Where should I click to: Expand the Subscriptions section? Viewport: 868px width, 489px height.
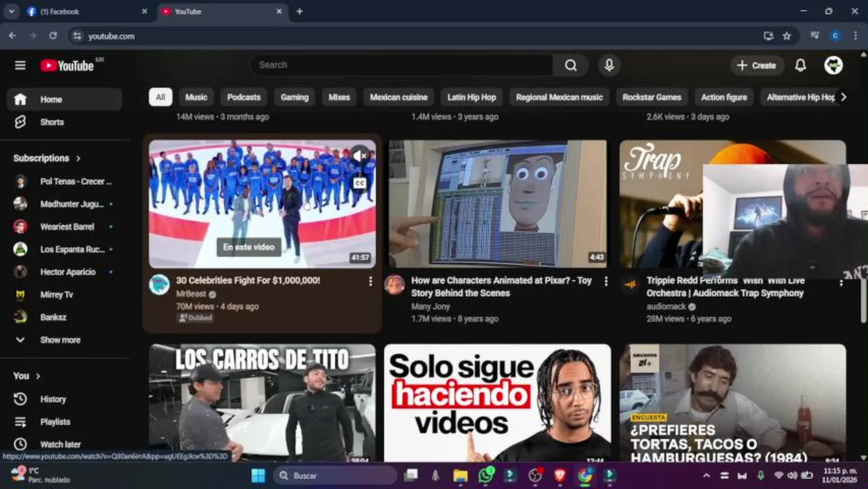point(47,158)
